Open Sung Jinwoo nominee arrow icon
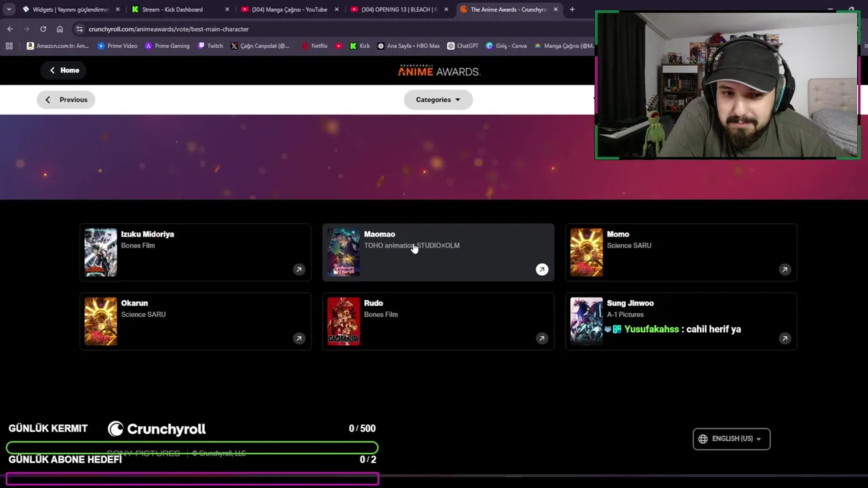Viewport: 868px width, 488px height. (x=785, y=338)
